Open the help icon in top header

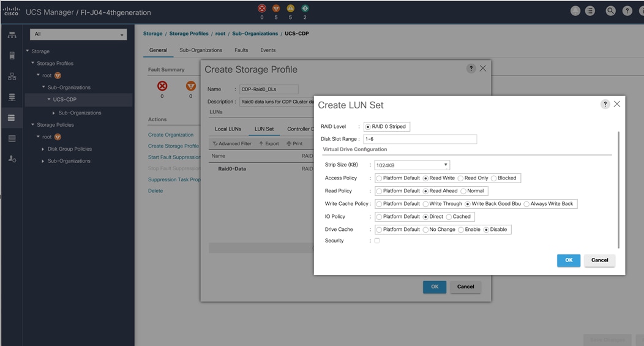(627, 11)
